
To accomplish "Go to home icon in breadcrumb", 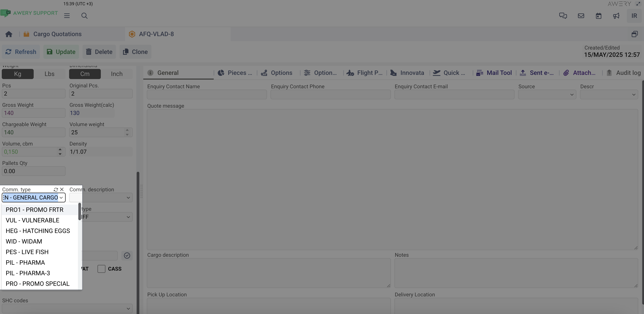I will (9, 34).
